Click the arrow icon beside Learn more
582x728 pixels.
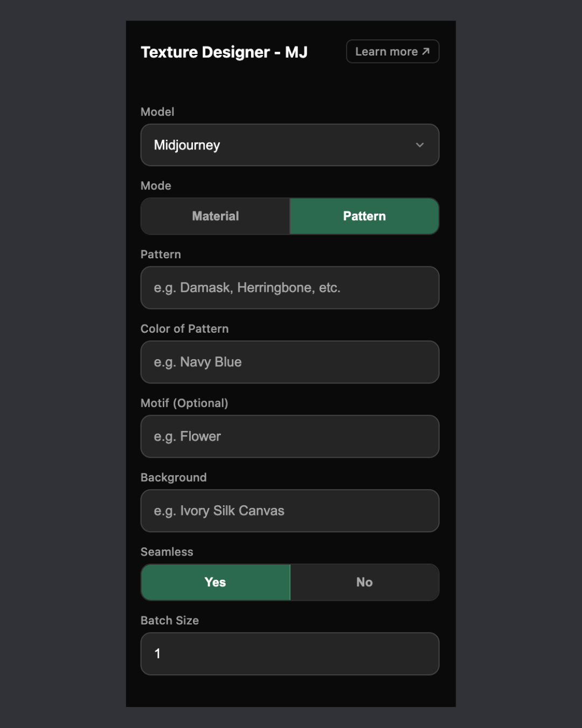[426, 51]
